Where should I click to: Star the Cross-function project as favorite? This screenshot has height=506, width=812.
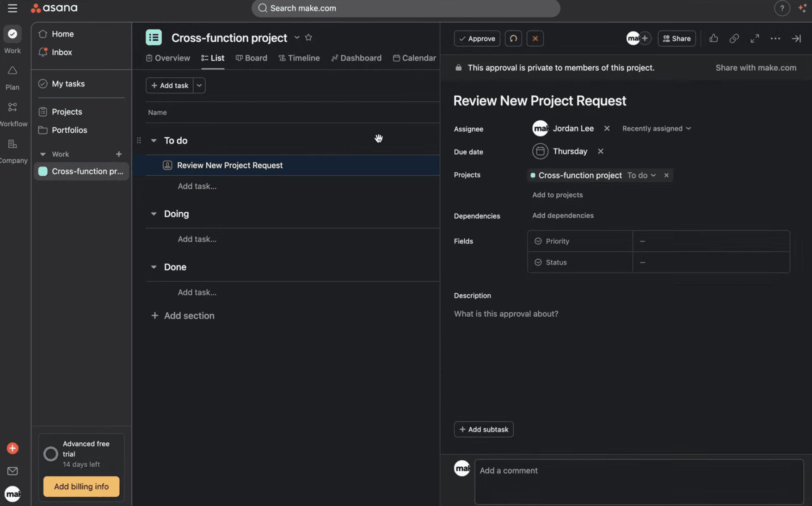pyautogui.click(x=308, y=37)
